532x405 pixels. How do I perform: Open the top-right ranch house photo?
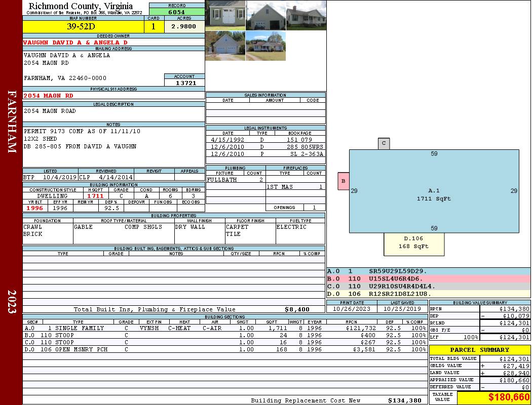pyautogui.click(x=306, y=15)
